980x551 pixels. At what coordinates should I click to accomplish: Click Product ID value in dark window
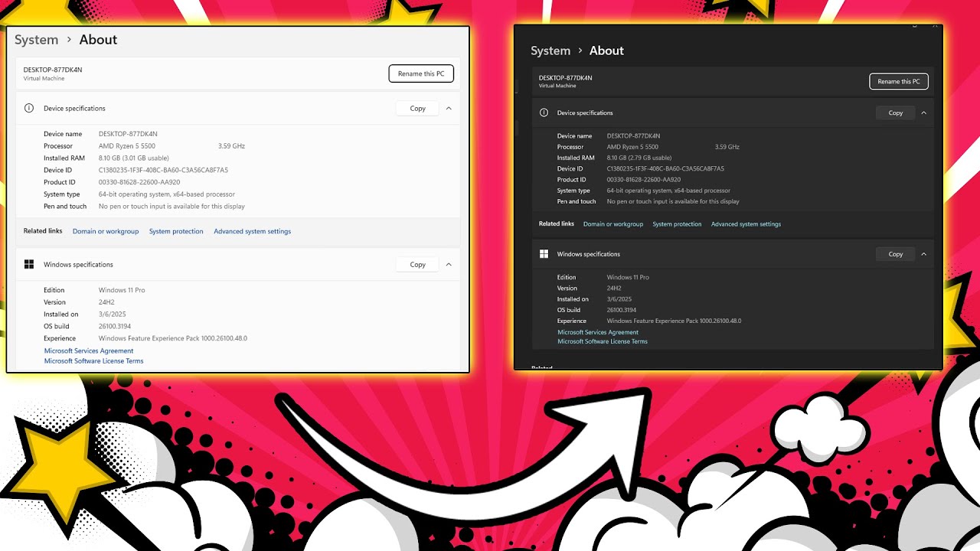point(644,180)
